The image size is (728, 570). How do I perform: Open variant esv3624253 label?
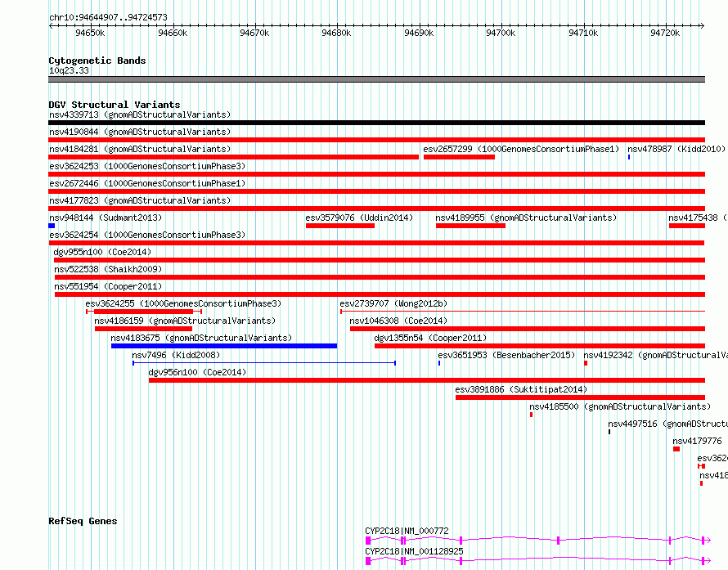147,166
